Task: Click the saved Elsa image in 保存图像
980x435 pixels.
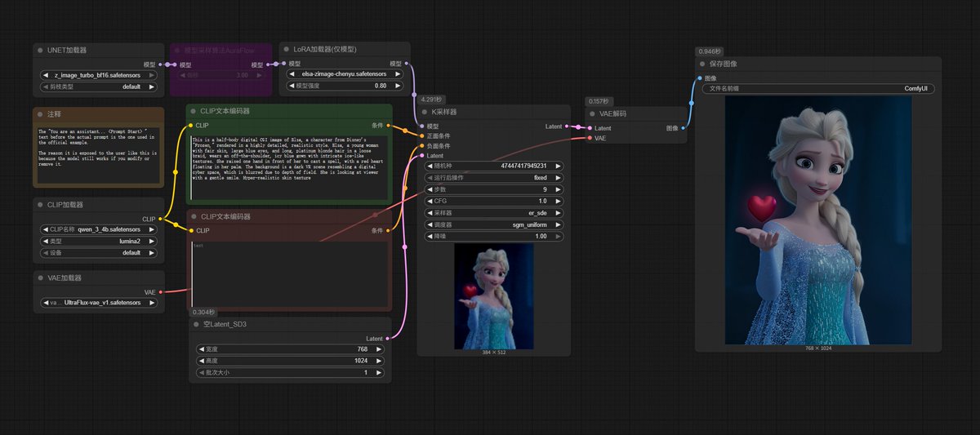Action: click(x=817, y=220)
